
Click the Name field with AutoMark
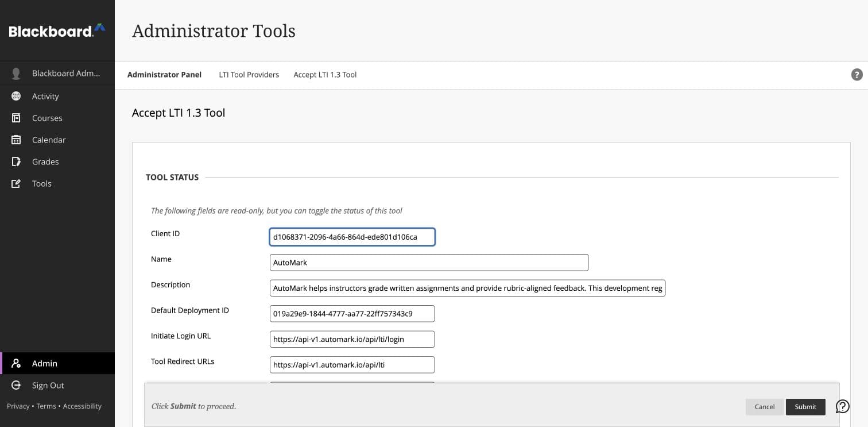[429, 263]
